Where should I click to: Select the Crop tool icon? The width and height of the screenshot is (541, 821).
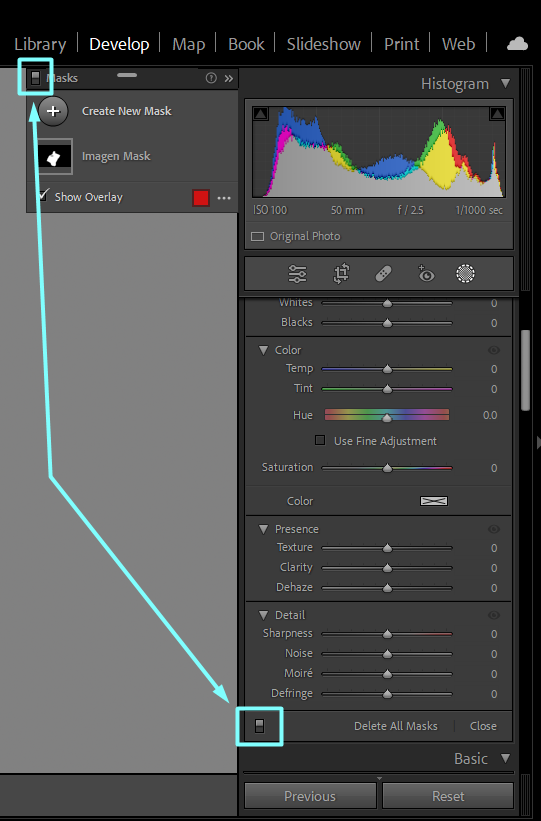pyautogui.click(x=341, y=274)
